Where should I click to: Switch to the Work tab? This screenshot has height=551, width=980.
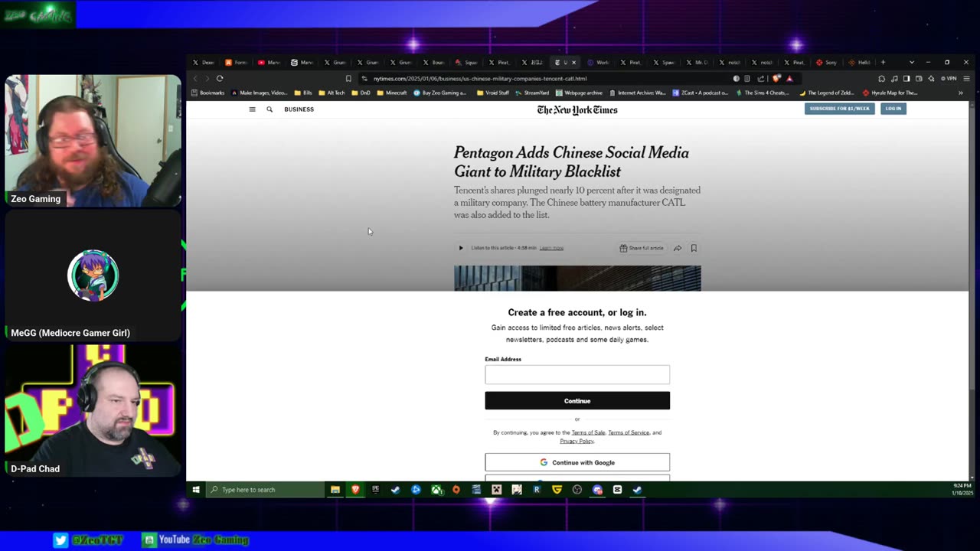click(x=599, y=62)
